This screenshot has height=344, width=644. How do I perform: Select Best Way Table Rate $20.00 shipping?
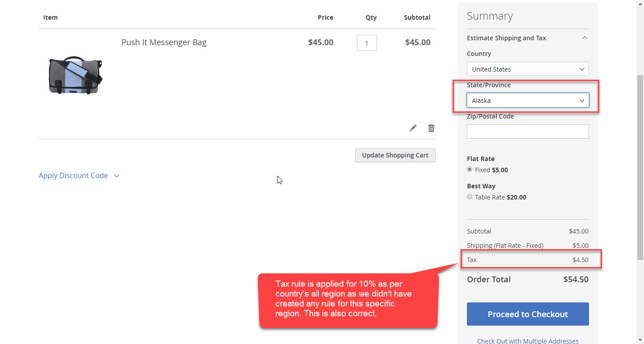(470, 197)
